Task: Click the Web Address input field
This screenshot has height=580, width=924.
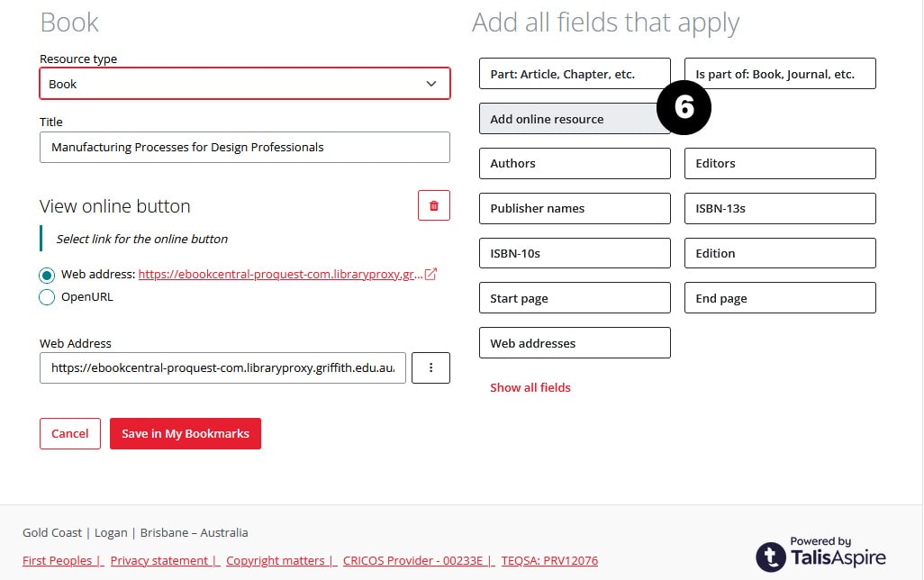Action: 222,367
